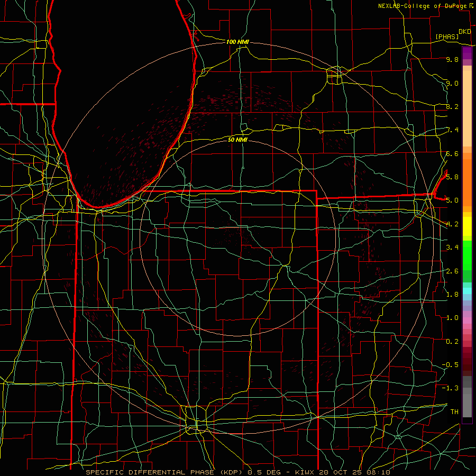
Task: Pick the orange band of the color bar
Action: tap(467, 183)
